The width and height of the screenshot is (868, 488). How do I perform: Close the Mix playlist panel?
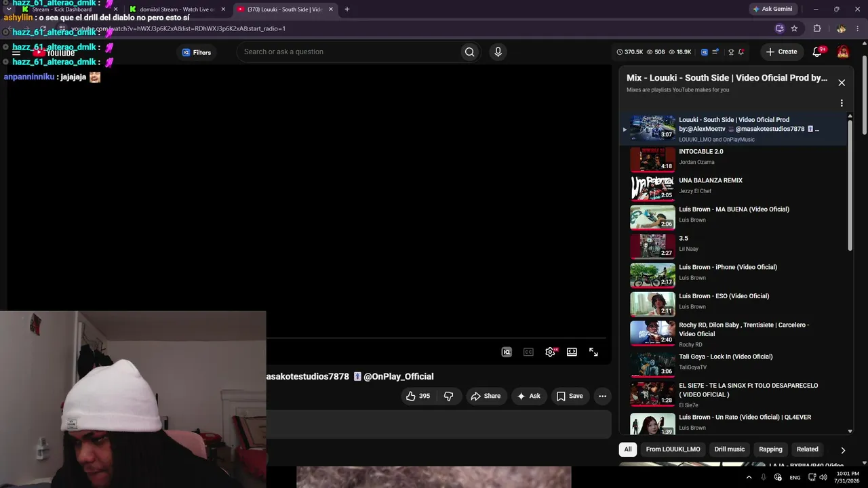point(842,83)
